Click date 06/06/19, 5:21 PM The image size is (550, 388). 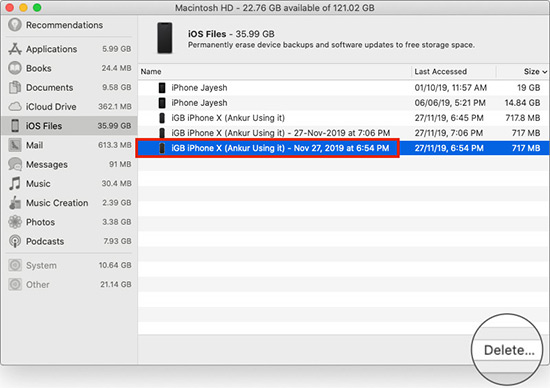[450, 103]
